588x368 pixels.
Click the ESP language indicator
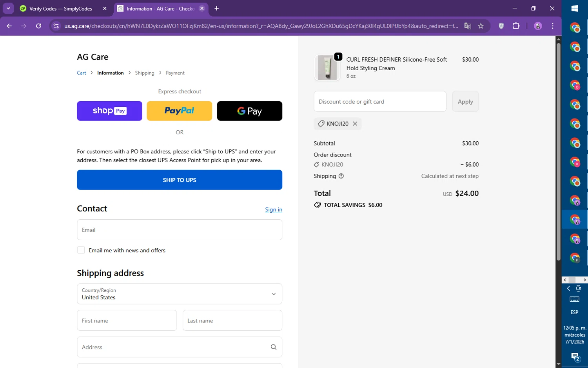[574, 312]
